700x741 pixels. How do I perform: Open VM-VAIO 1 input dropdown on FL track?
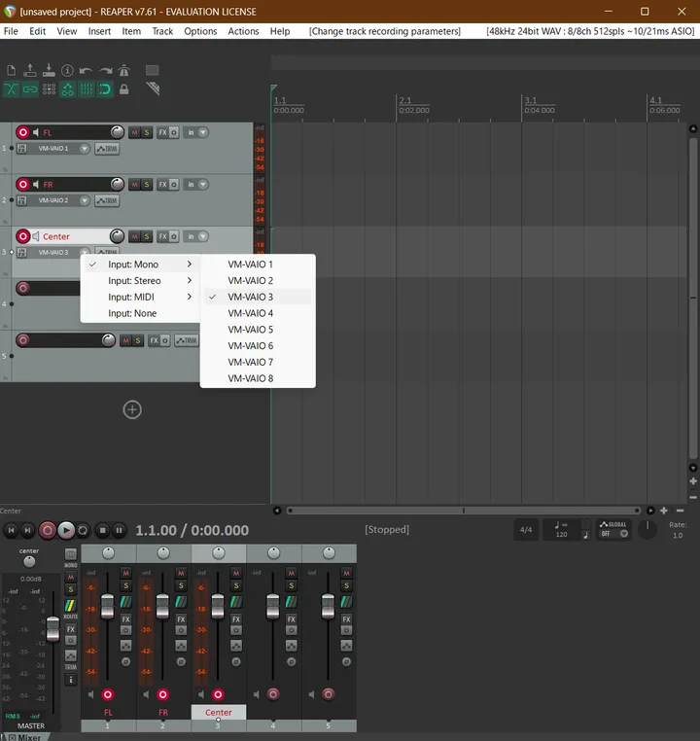click(85, 149)
